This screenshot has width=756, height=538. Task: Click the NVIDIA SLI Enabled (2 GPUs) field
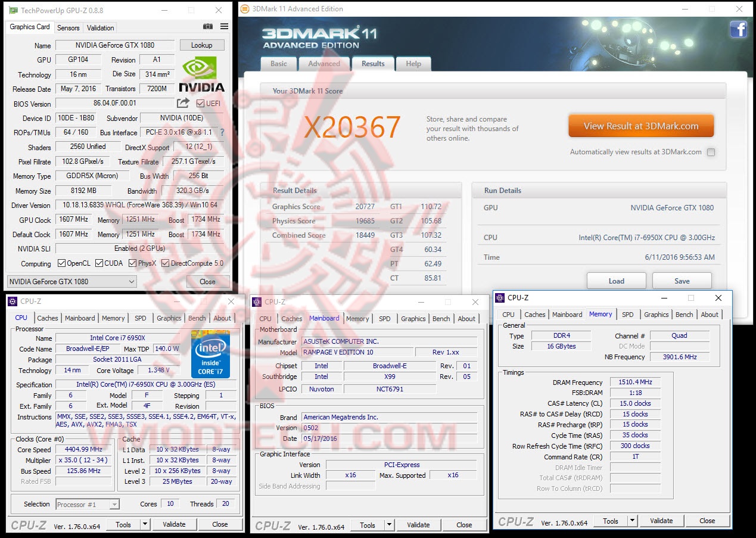tap(141, 248)
